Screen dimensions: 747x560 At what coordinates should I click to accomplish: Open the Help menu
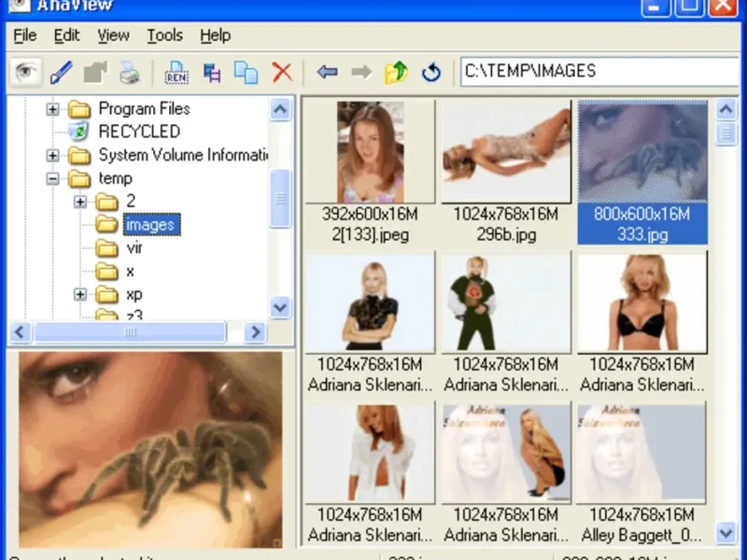coord(215,35)
